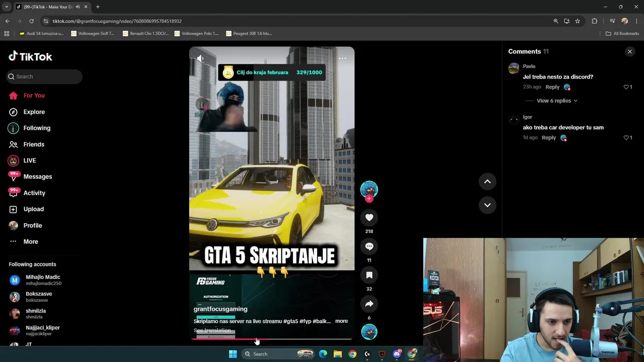Open Chrome extensions puzzle icon
Viewport: 644px width, 362px height.
[x=594, y=21]
